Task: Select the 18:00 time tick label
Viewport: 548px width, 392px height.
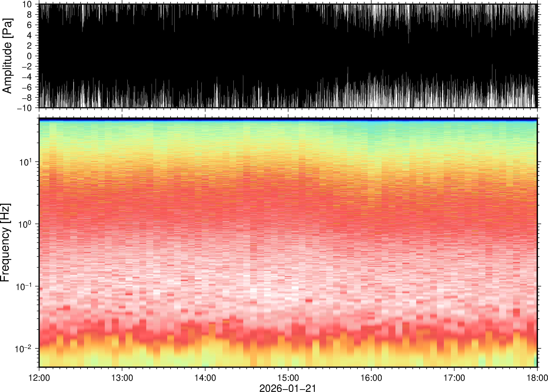Action: tap(537, 378)
